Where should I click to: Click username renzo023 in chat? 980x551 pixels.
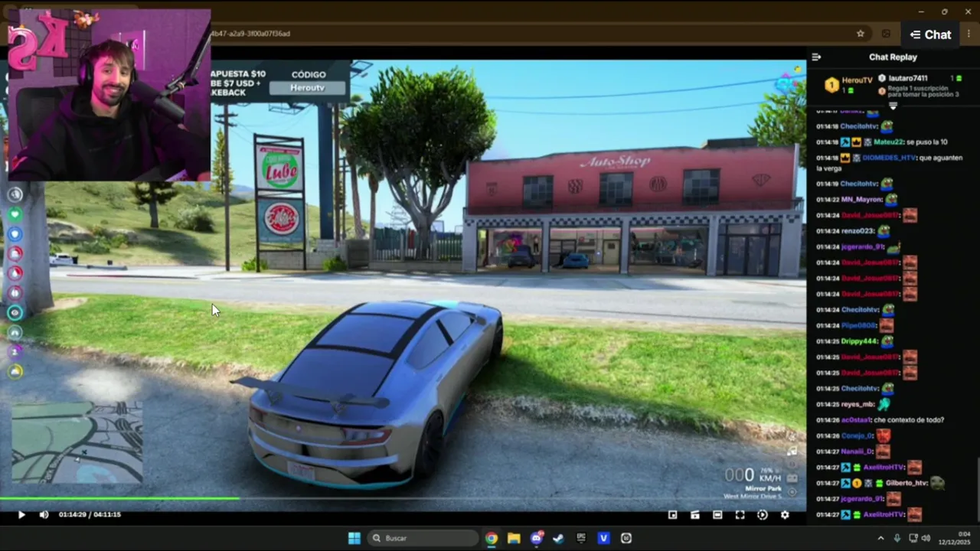click(857, 231)
